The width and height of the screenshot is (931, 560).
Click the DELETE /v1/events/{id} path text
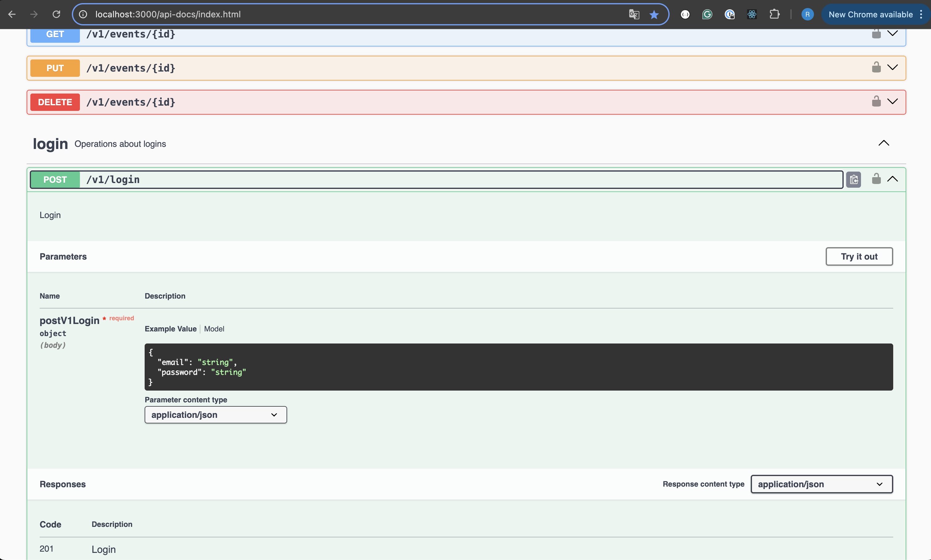[131, 102]
